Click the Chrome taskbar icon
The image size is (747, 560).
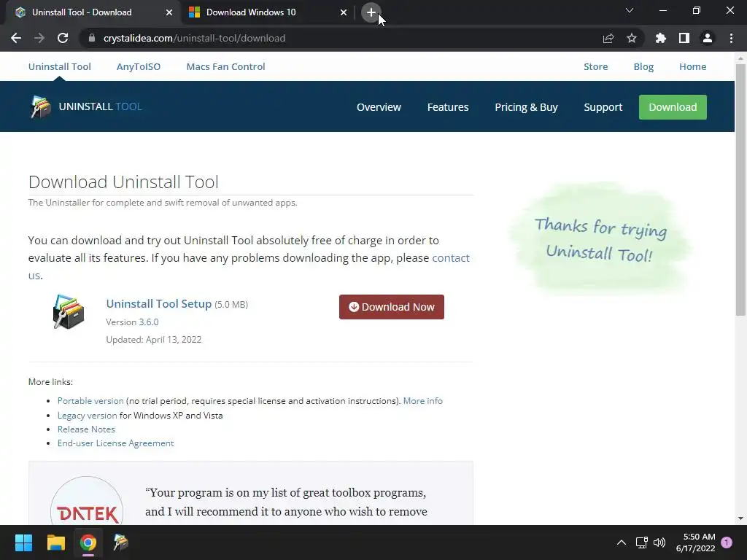click(x=88, y=542)
